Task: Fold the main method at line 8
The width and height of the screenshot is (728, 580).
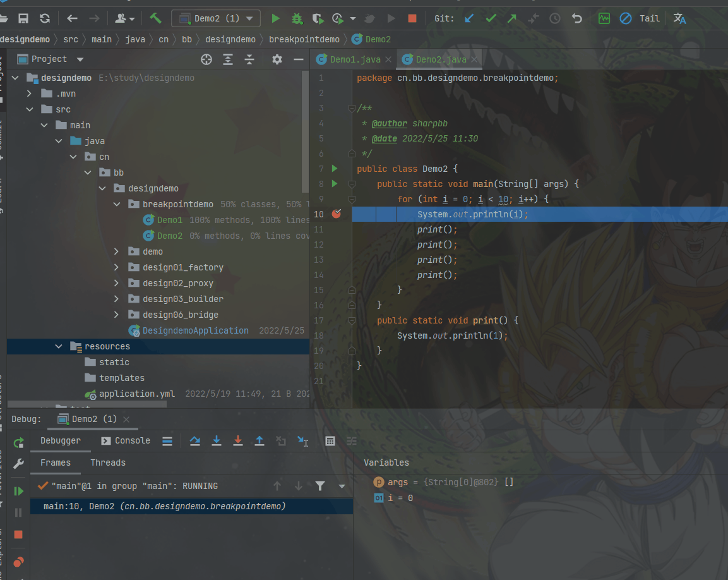Action: (x=352, y=184)
